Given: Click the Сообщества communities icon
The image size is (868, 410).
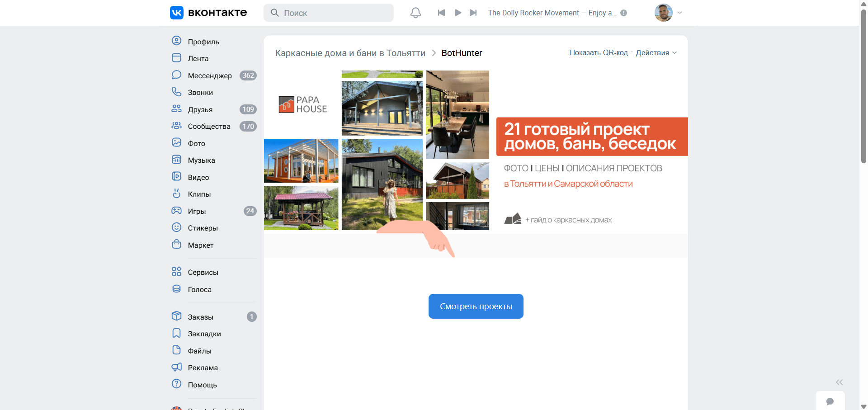Looking at the screenshot, I should pos(176,126).
